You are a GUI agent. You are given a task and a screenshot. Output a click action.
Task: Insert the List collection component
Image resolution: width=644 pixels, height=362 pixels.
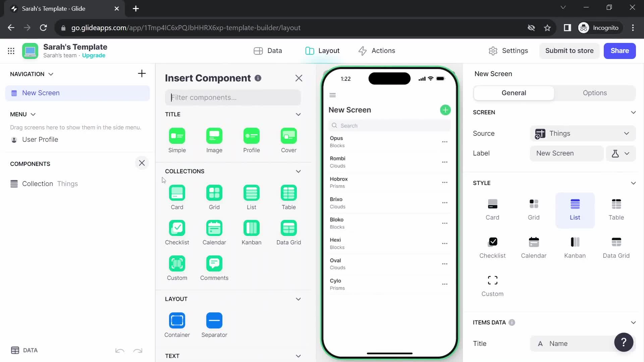pyautogui.click(x=252, y=197)
